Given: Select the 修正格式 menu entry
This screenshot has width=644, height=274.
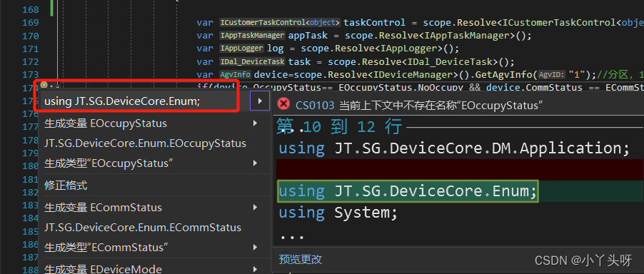Looking at the screenshot, I should (x=66, y=186).
